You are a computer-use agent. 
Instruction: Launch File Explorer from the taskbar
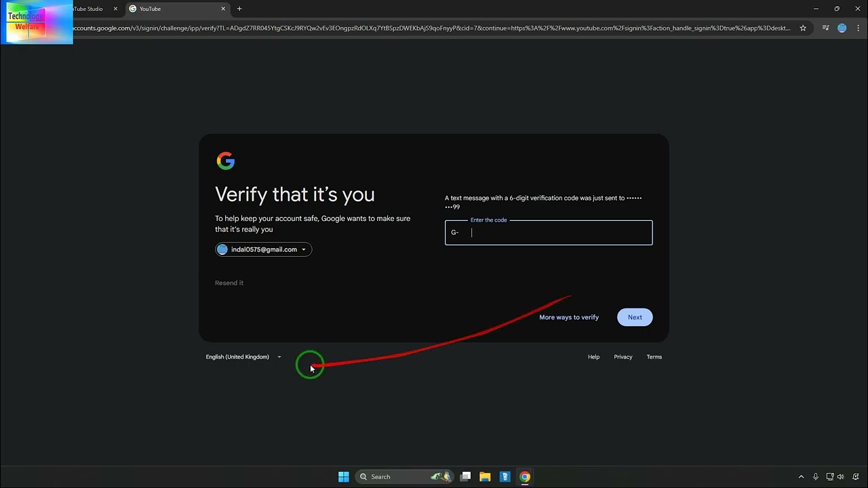(485, 476)
